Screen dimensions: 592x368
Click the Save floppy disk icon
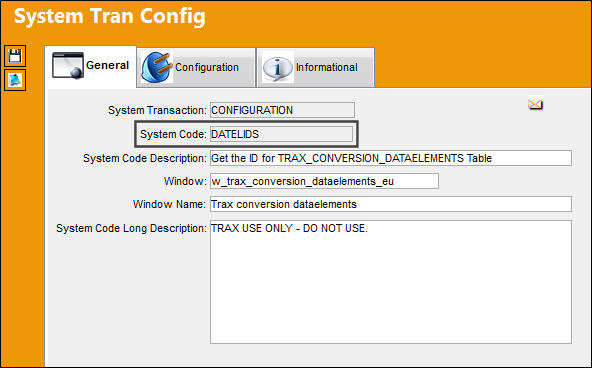[x=15, y=56]
